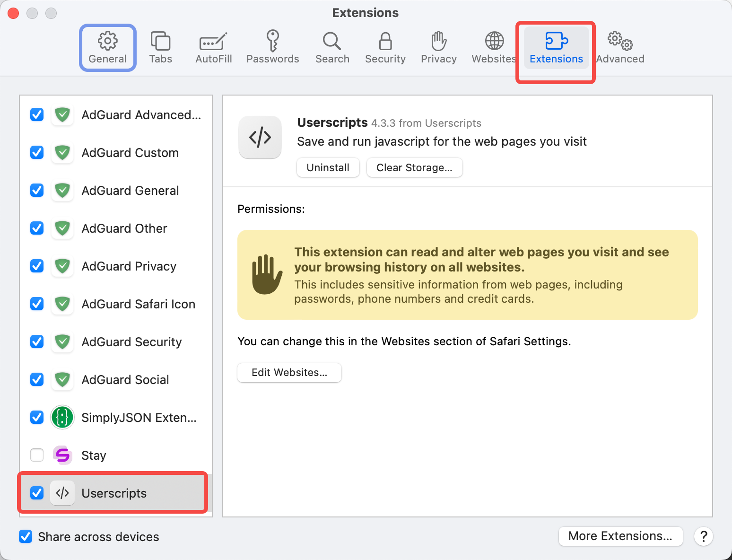This screenshot has width=732, height=560.
Task: Disable the AdGuard Social checkbox
Action: (37, 379)
